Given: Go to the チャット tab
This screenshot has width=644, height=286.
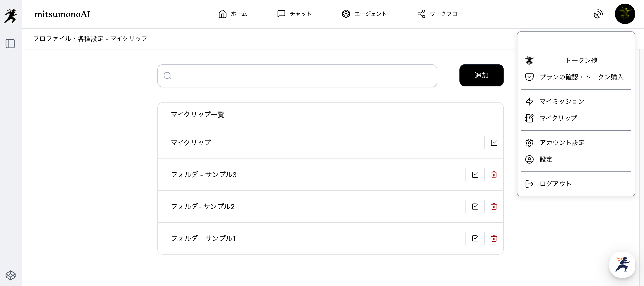Looking at the screenshot, I should pyautogui.click(x=294, y=14).
